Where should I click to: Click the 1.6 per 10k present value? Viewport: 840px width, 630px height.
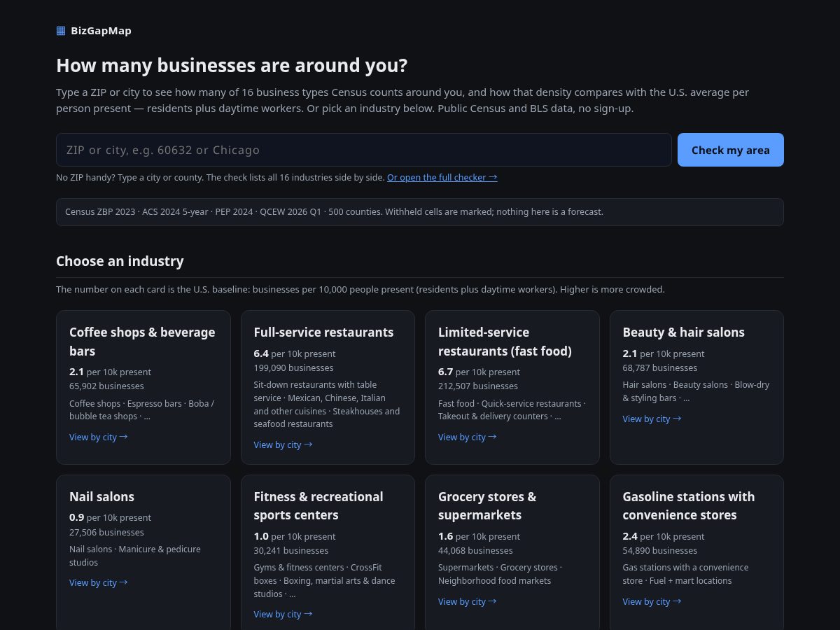click(479, 537)
